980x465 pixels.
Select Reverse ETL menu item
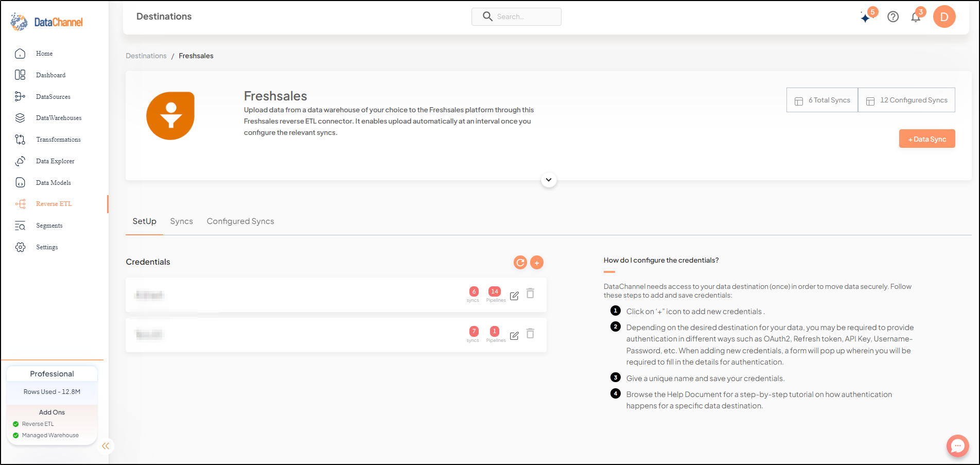pyautogui.click(x=54, y=204)
